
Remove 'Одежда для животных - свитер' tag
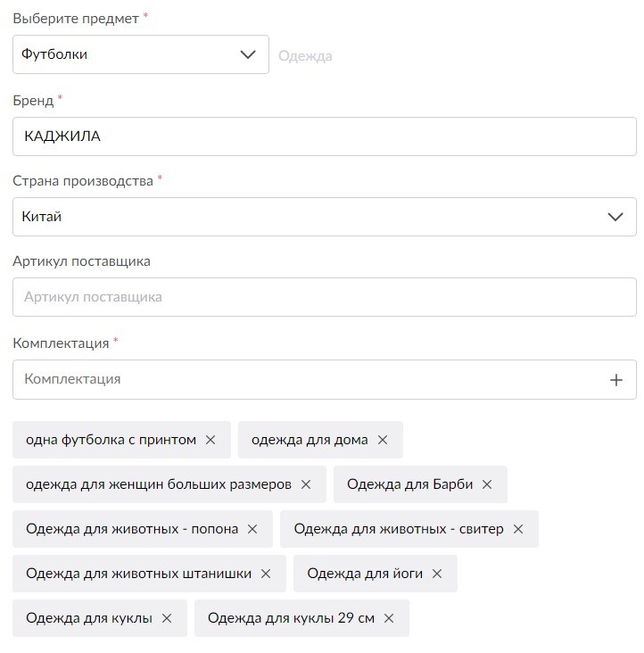click(518, 529)
